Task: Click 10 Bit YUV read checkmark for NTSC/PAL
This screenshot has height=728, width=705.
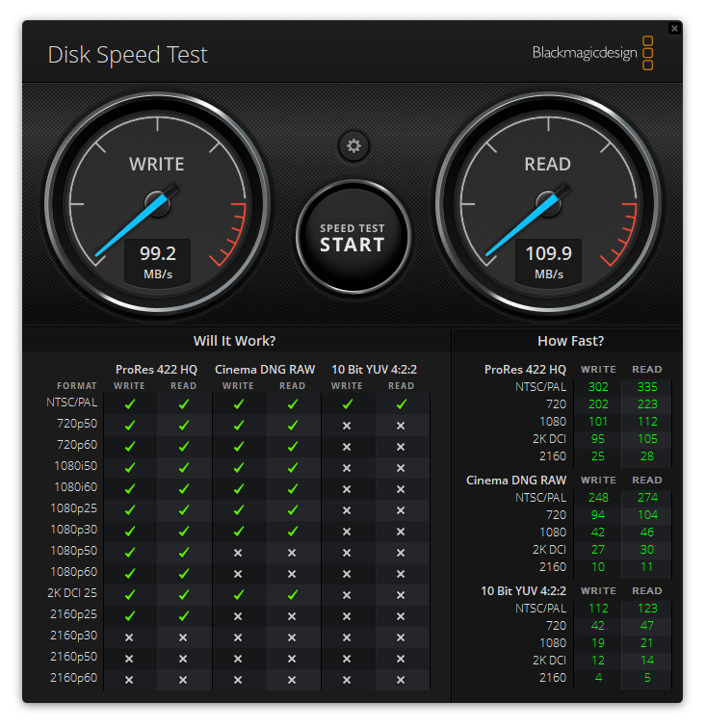Action: pyautogui.click(x=401, y=404)
